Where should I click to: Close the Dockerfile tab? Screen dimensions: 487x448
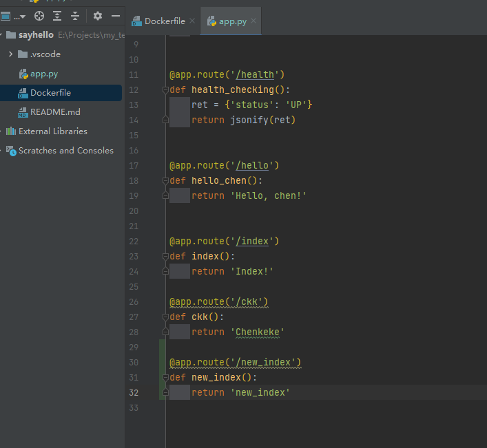click(x=192, y=21)
